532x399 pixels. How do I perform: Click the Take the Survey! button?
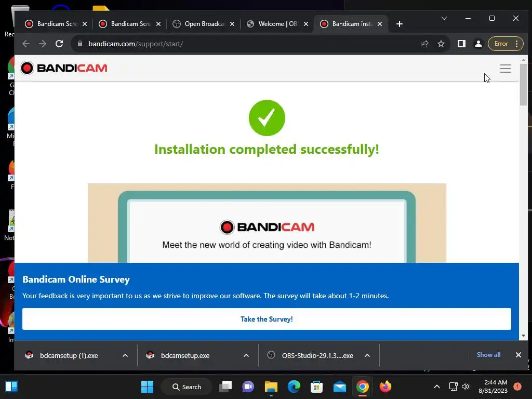(267, 319)
